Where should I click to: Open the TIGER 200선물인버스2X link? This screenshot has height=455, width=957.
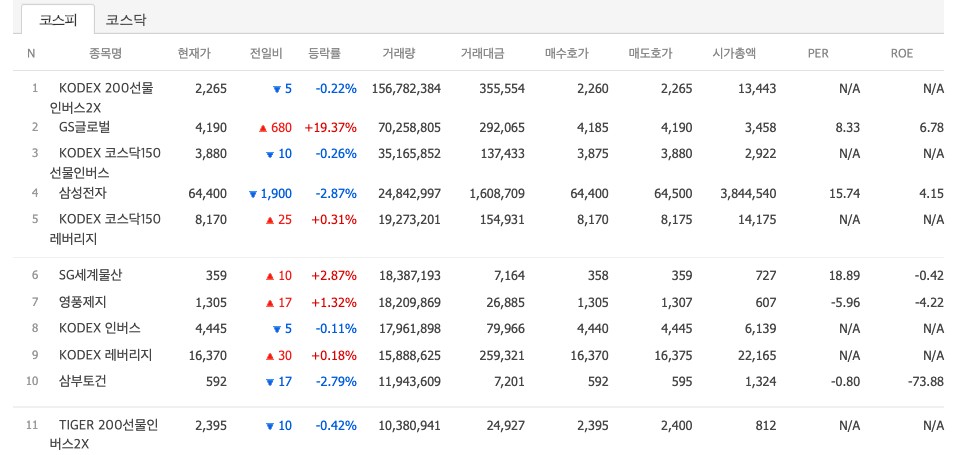pyautogui.click(x=104, y=434)
